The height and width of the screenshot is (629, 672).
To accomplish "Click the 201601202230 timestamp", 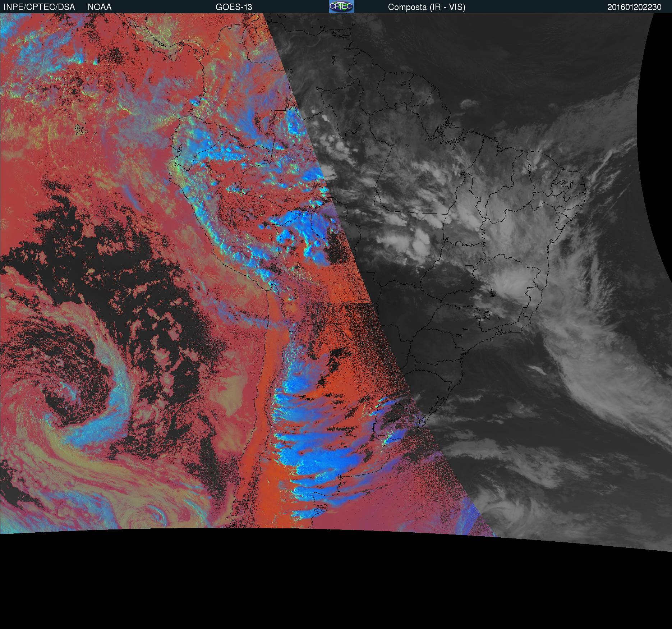I will [x=634, y=7].
